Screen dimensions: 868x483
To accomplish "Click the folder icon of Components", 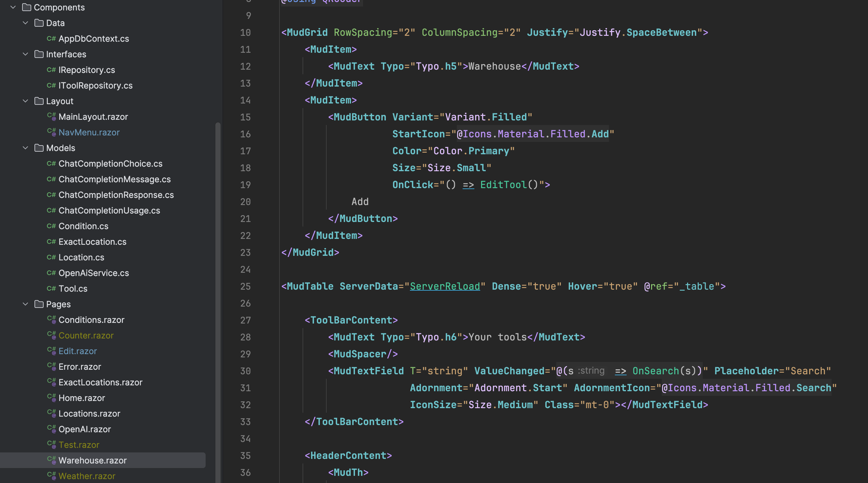I will pos(27,7).
